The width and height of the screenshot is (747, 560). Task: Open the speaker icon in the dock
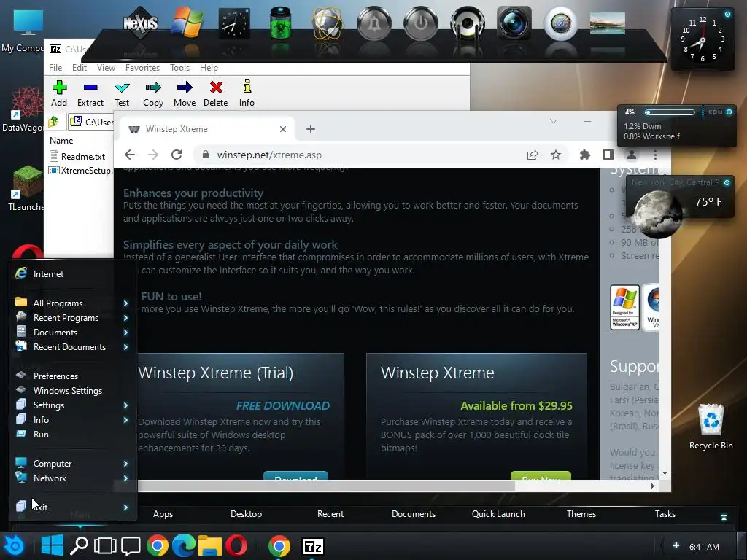tap(468, 23)
